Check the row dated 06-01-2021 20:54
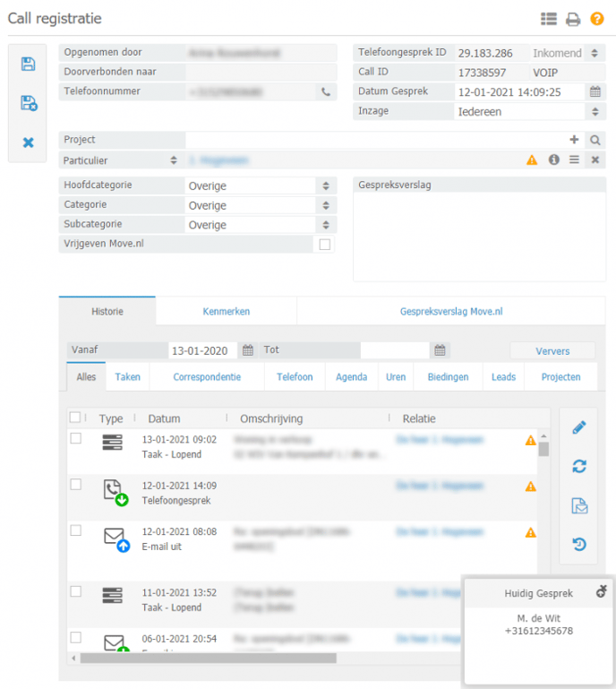The width and height of the screenshot is (616, 689). coord(76,638)
